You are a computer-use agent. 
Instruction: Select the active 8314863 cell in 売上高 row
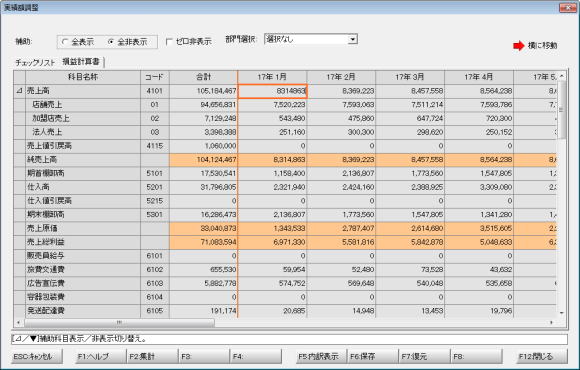(x=272, y=91)
